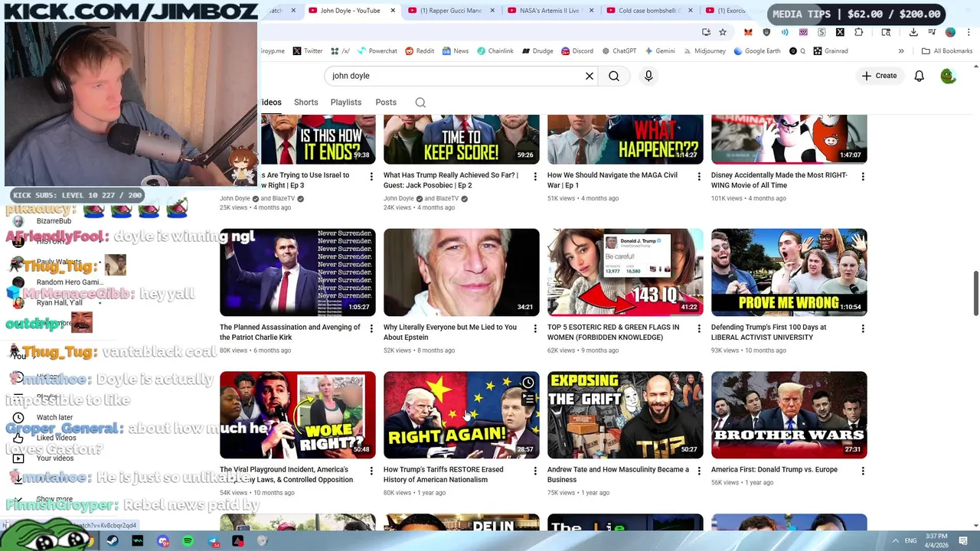Open 'PROVE ME WRONG' video thumbnail
The width and height of the screenshot is (980, 551).
(789, 272)
